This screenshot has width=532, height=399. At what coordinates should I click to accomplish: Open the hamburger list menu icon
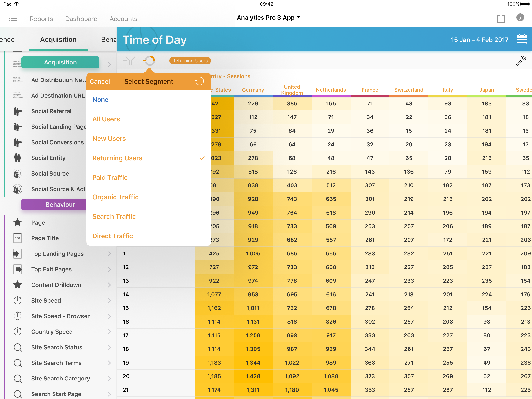click(13, 18)
